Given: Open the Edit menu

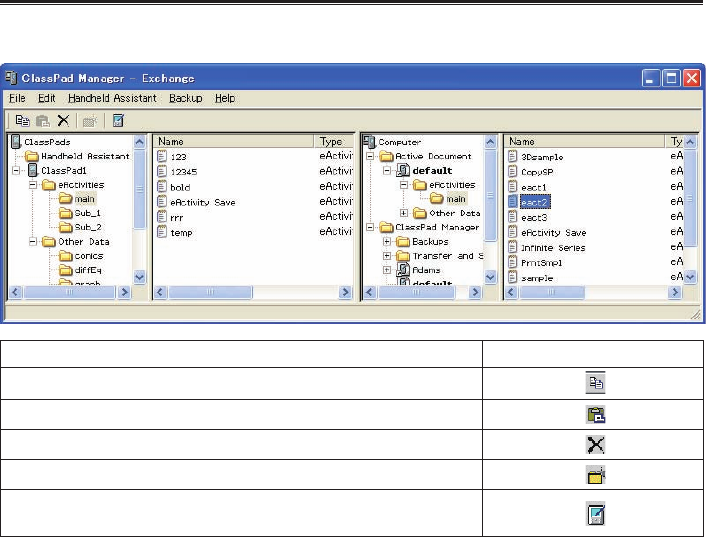Looking at the screenshot, I should click(x=46, y=98).
